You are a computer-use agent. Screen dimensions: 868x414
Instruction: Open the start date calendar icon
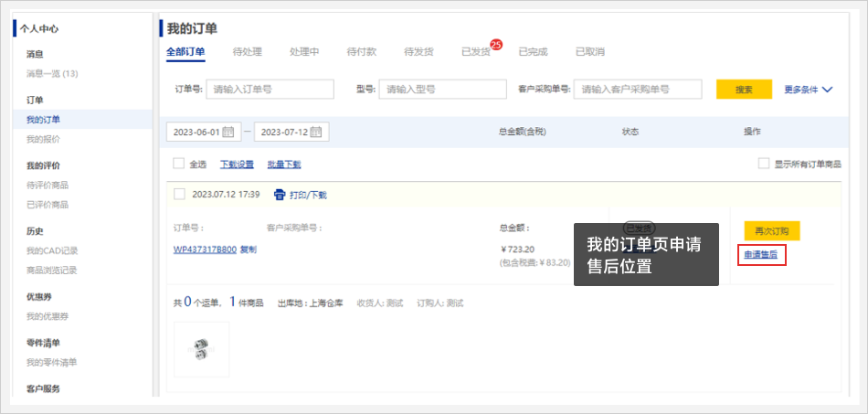coord(228,132)
